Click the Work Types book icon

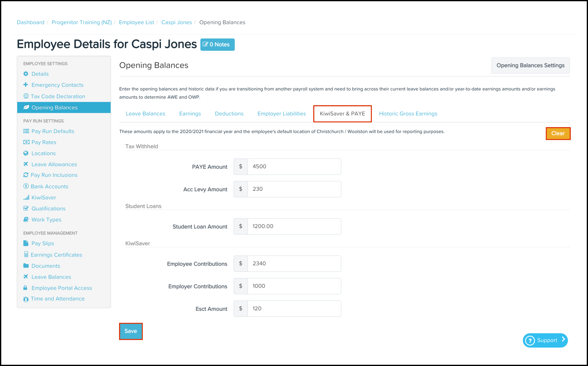coord(26,220)
